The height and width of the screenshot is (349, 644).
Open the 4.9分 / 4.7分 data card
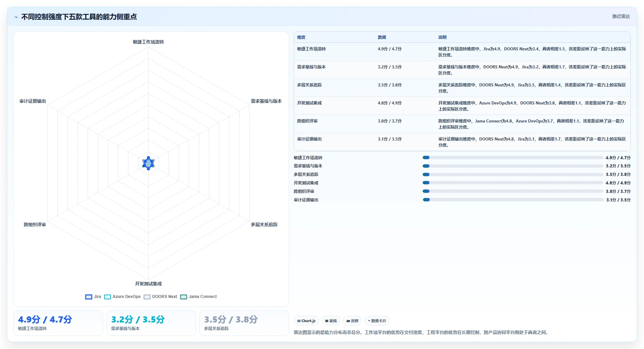(x=58, y=323)
